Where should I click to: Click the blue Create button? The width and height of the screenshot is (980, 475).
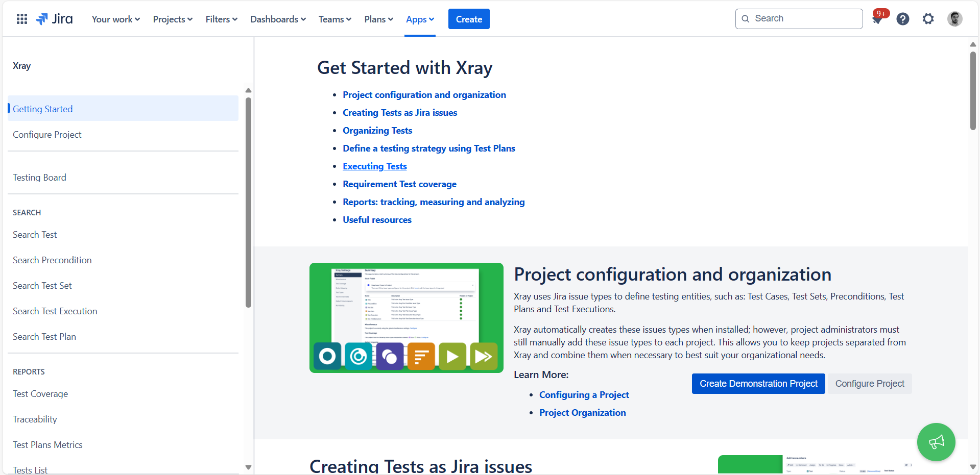(469, 19)
